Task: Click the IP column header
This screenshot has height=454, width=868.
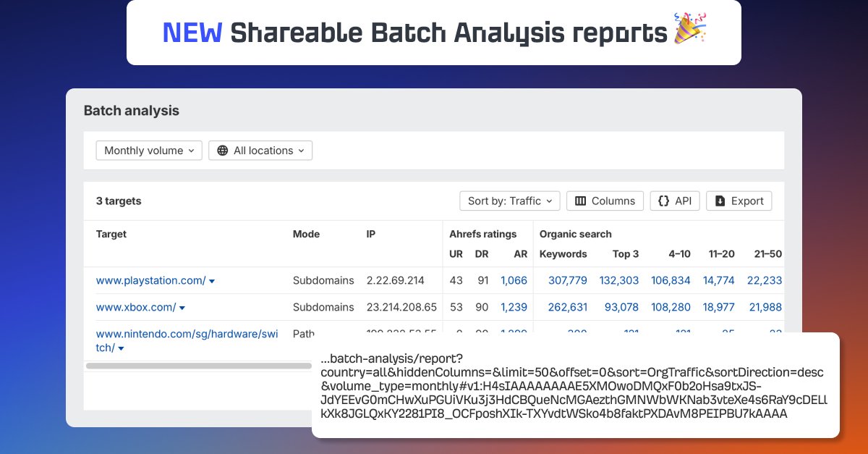Action: click(x=371, y=234)
